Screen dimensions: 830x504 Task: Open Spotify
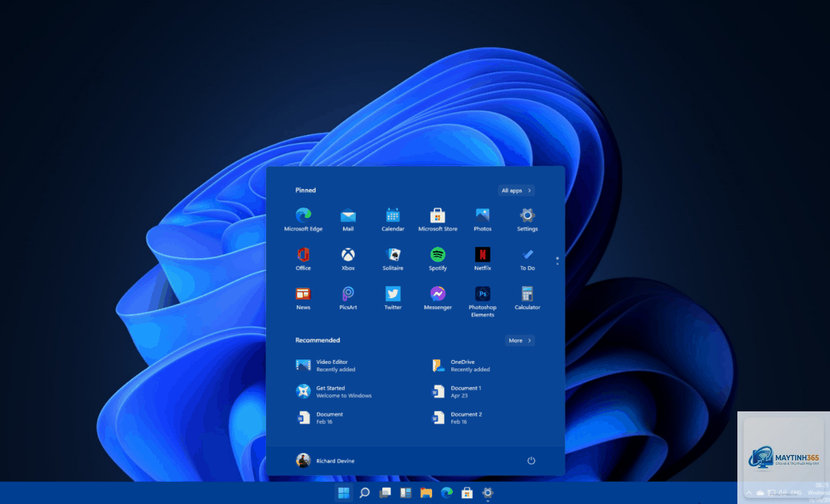coord(438,259)
